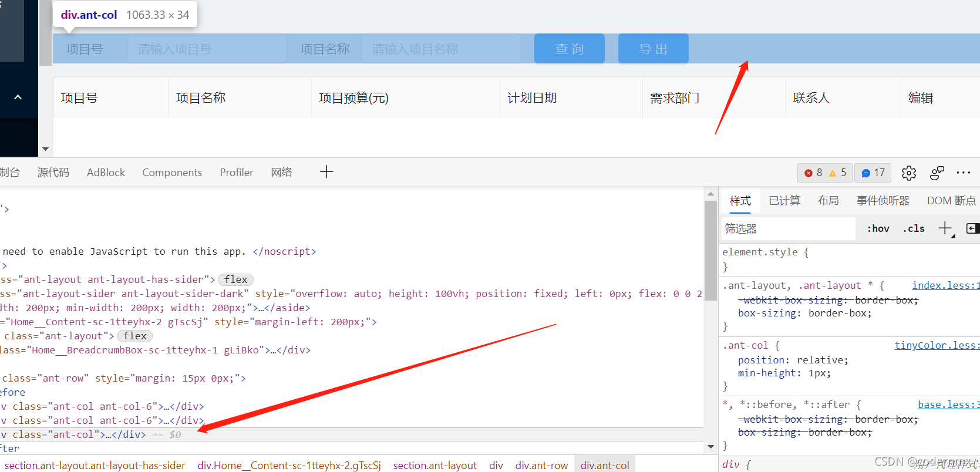Open the DevTools feedback icon
Viewport: 980px width, 472px height.
point(937,173)
